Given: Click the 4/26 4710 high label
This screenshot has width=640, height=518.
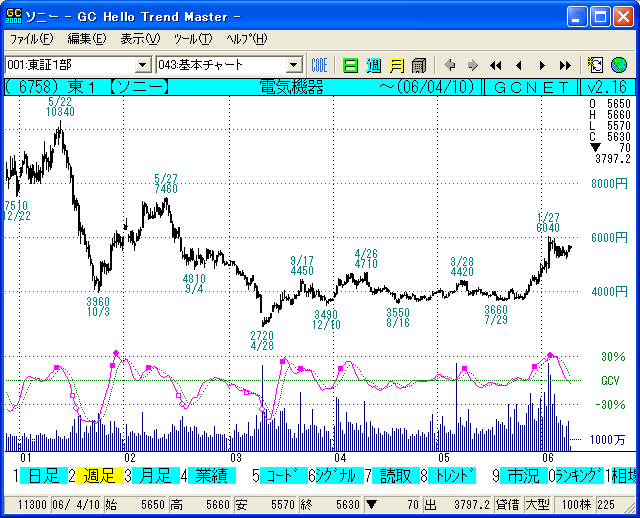Looking at the screenshot, I should click(366, 259).
